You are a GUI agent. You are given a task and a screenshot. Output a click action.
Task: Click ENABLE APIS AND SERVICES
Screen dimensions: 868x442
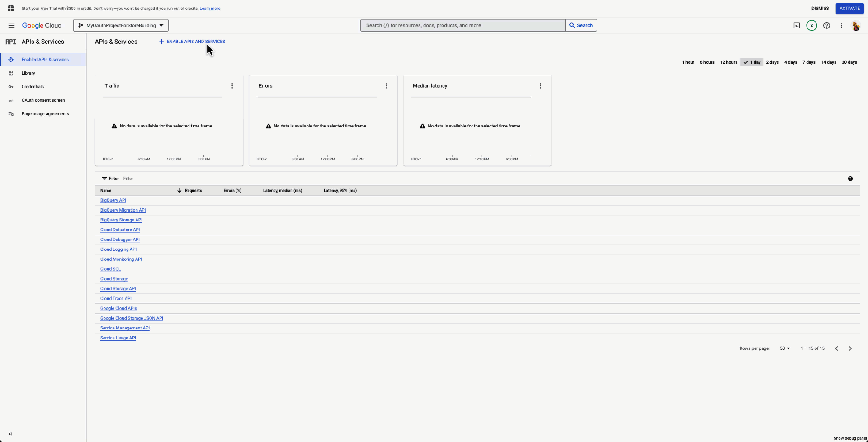(192, 41)
